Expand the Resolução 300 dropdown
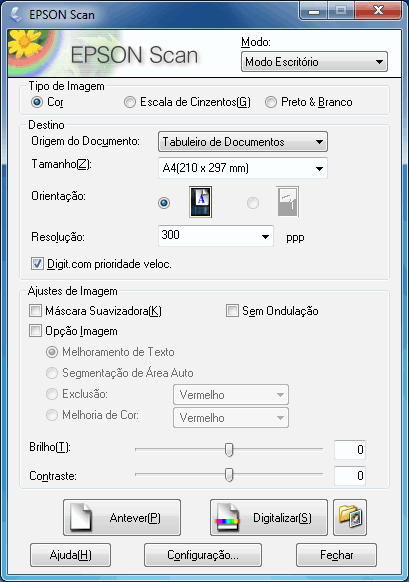This screenshot has width=409, height=582. coord(216,236)
